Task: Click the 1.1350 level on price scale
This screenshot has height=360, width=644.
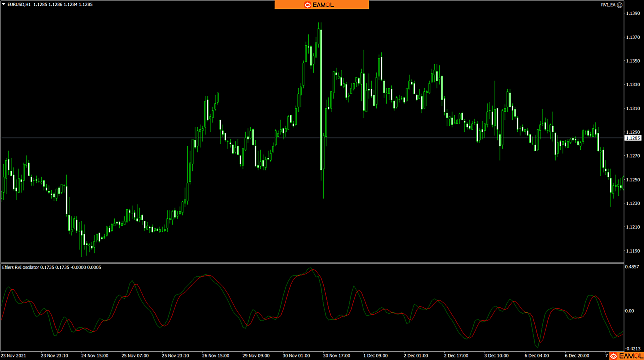Action: point(633,61)
